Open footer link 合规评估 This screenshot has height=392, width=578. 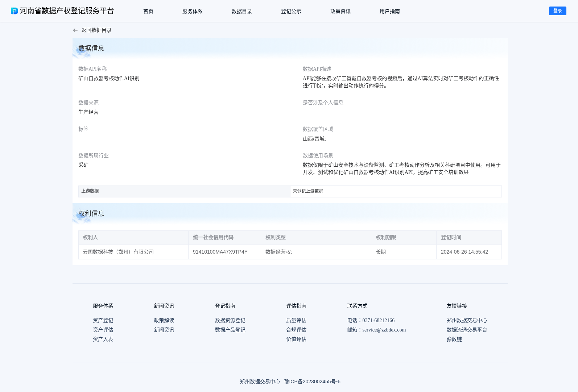tap(296, 330)
